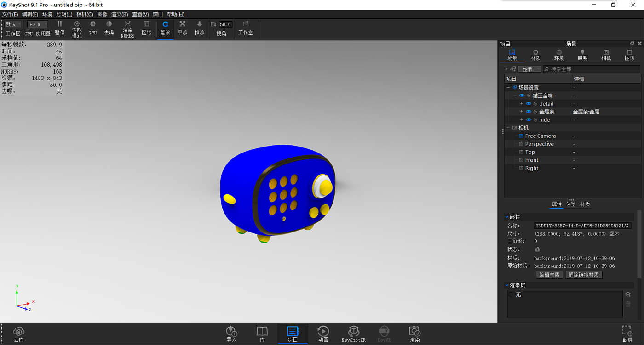This screenshot has width=644, height=345.
Task: Toggle Performance Mode icon in toolbar
Action: coord(77,28)
